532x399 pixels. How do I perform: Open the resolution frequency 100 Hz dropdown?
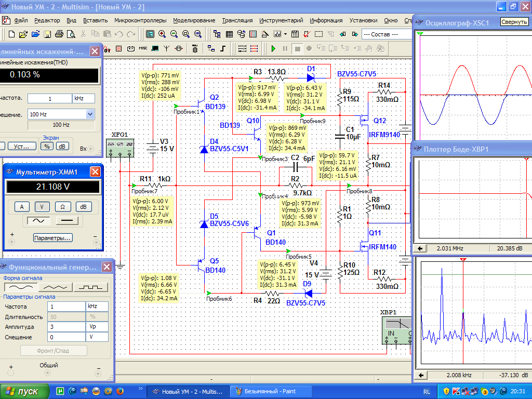coord(90,114)
